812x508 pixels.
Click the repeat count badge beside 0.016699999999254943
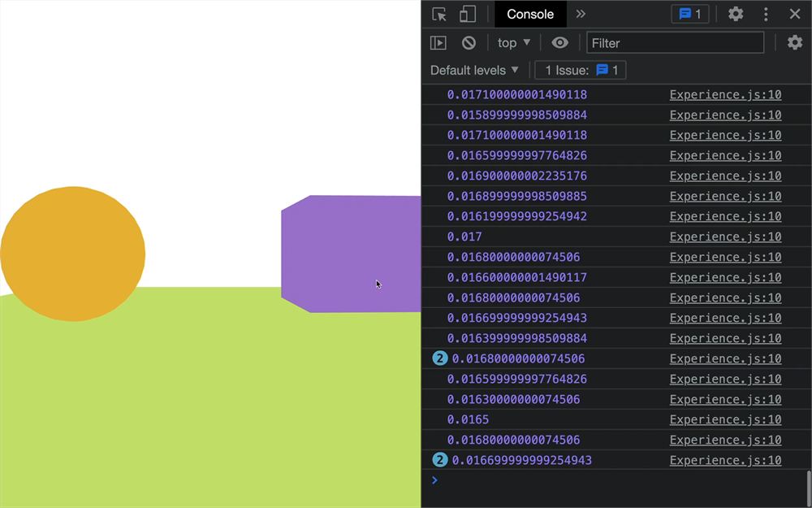[x=439, y=460]
